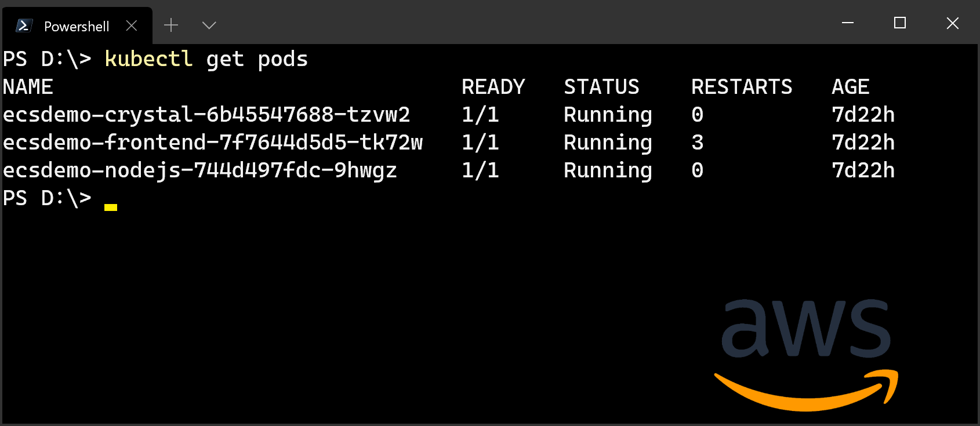Select the Powershell tab
Image resolution: width=980 pixels, height=426 pixels.
click(77, 26)
